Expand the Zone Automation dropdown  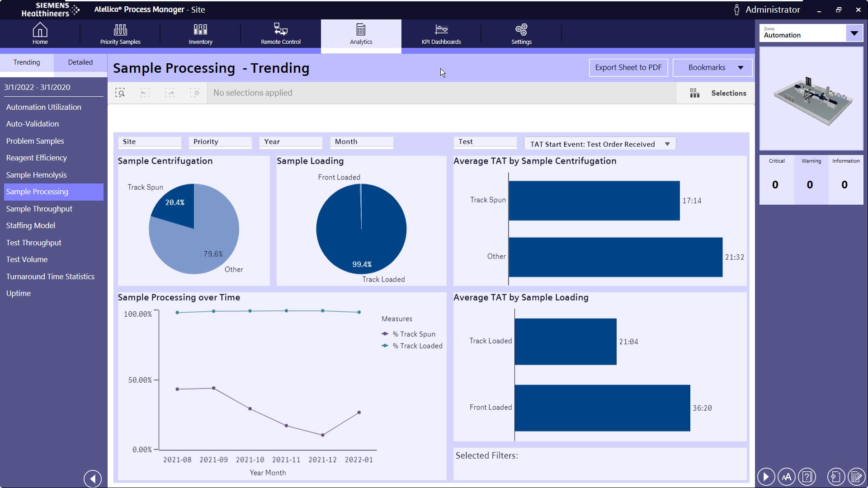tap(854, 33)
